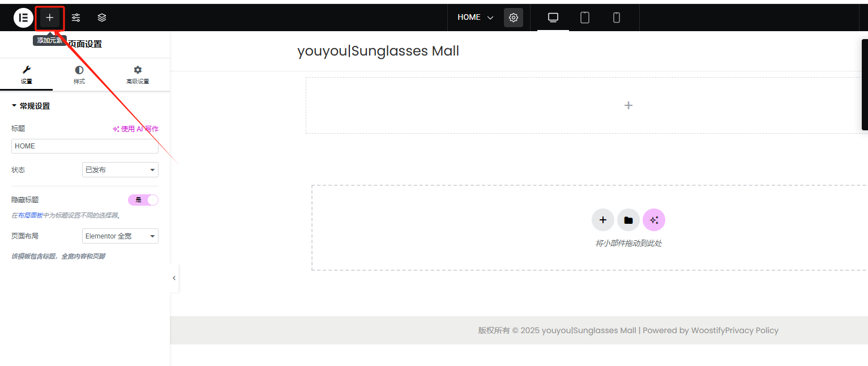This screenshot has width=868, height=366.
Task: Click the 使用 AI 写作 link
Action: (x=136, y=129)
